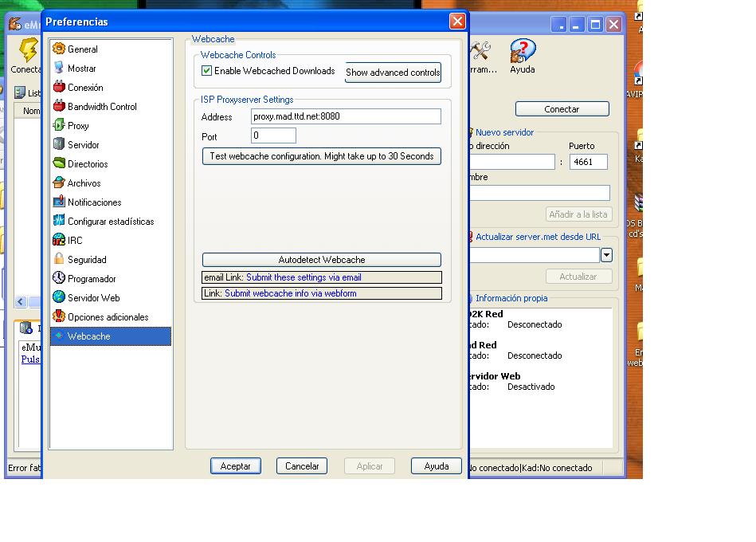Select the Seguridad padlock icon
756x542 pixels.
59,259
